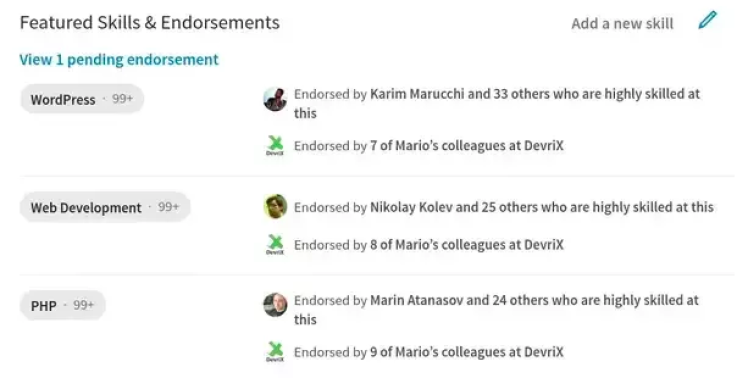
Task: Click DevriX logo beside WordPress endorsement
Action: 275,146
